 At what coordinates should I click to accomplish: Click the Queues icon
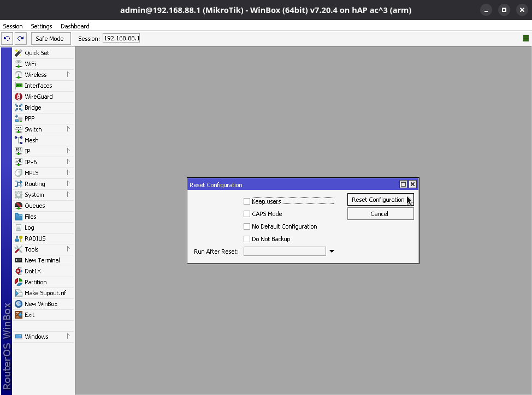[19, 206]
